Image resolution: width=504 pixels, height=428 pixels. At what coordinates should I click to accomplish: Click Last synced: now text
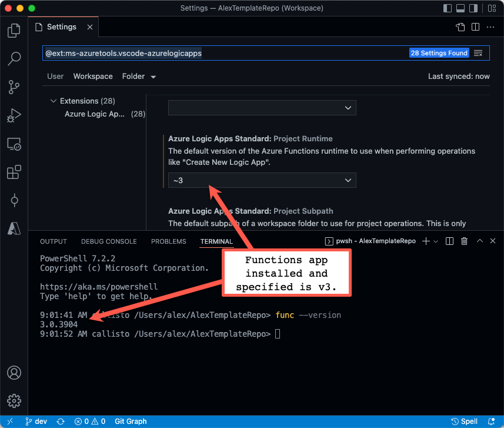pos(459,77)
